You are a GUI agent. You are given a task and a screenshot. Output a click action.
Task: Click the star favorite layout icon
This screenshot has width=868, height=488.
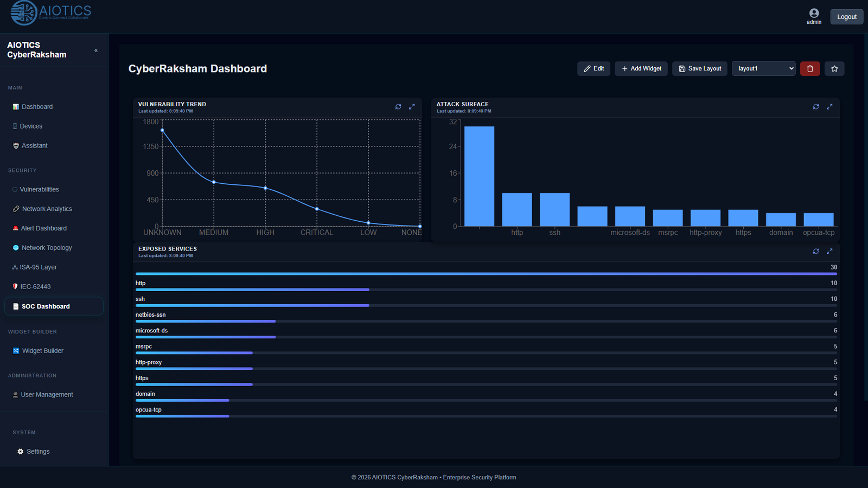pyautogui.click(x=834, y=69)
